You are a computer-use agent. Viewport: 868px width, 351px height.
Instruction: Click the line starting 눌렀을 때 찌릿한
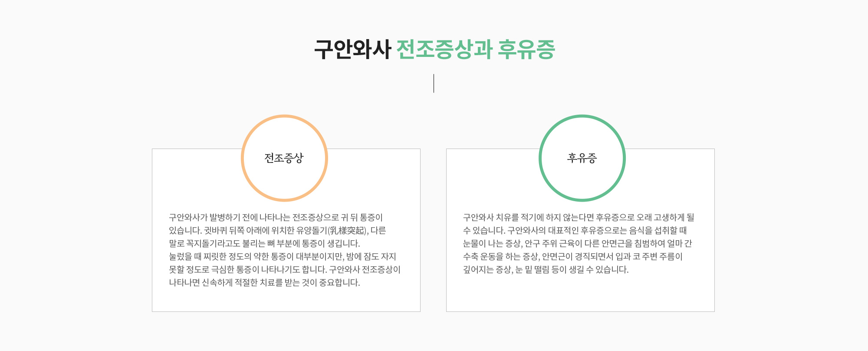(x=283, y=257)
